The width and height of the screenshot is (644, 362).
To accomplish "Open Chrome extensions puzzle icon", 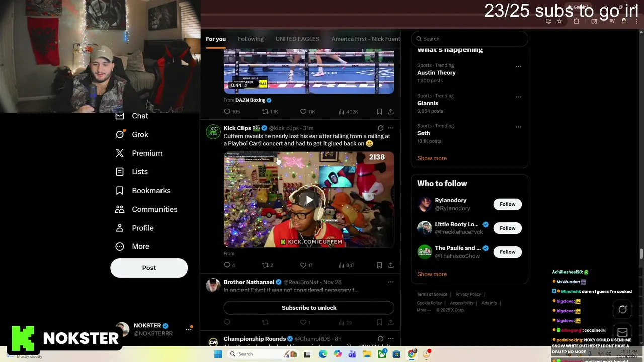I will point(577,21).
